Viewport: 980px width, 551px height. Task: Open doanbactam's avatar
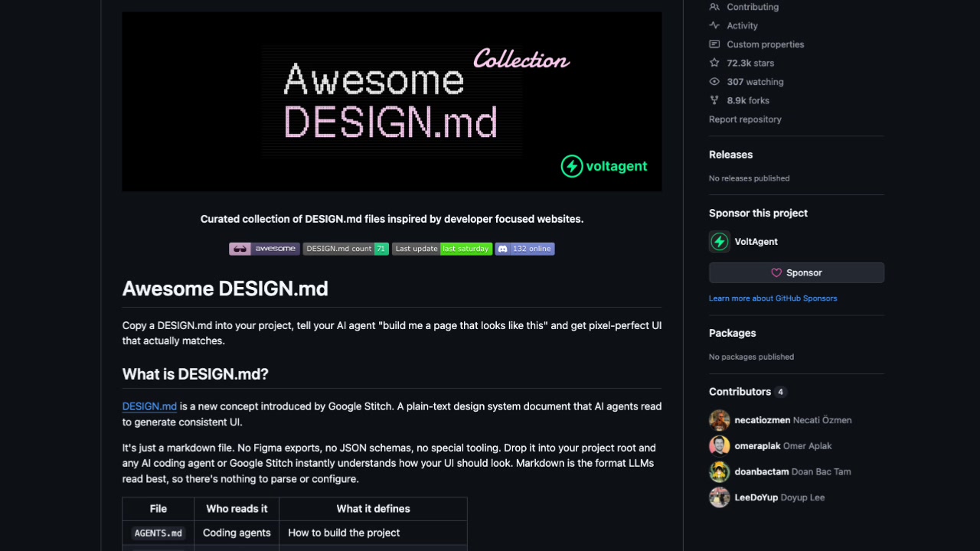pos(720,471)
